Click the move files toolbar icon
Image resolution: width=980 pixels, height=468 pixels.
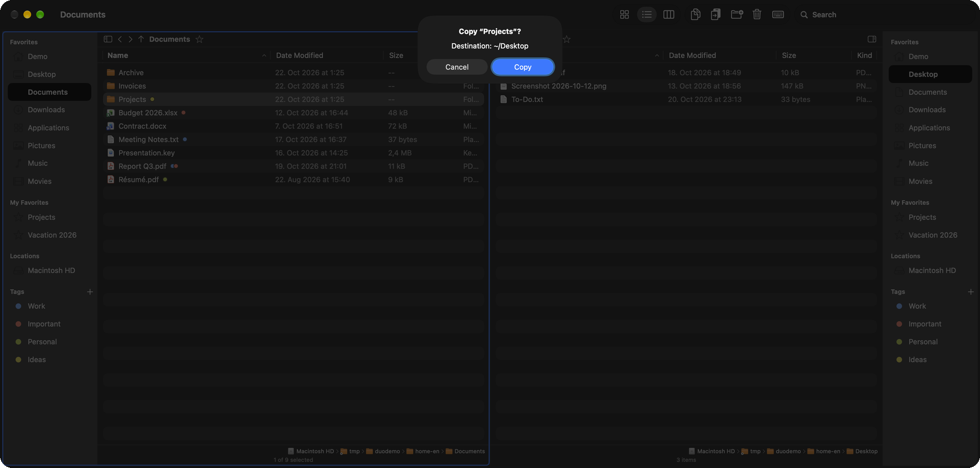[x=715, y=15]
